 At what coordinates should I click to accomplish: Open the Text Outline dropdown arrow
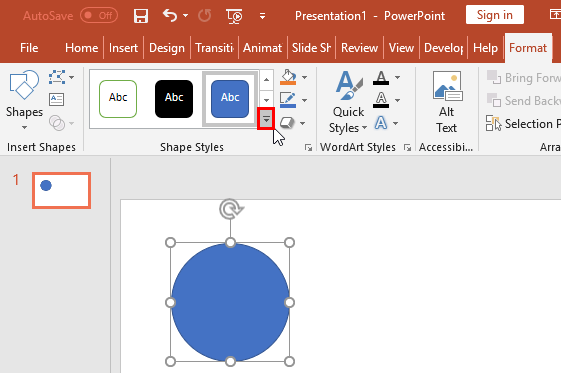pos(397,100)
